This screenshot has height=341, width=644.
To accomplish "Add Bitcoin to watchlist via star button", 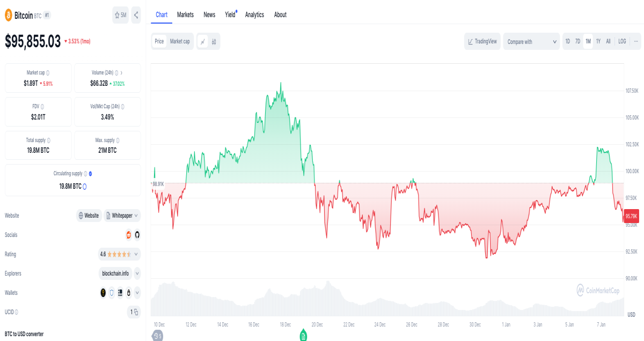I will click(121, 15).
